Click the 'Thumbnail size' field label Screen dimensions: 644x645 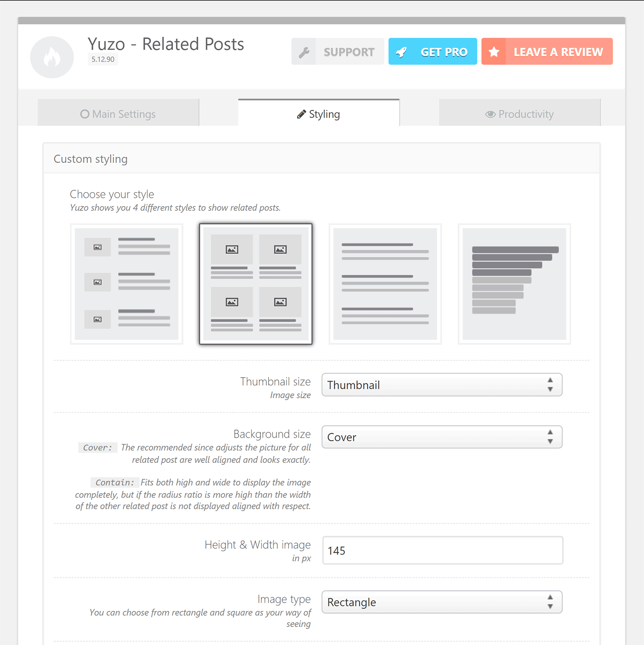point(275,381)
